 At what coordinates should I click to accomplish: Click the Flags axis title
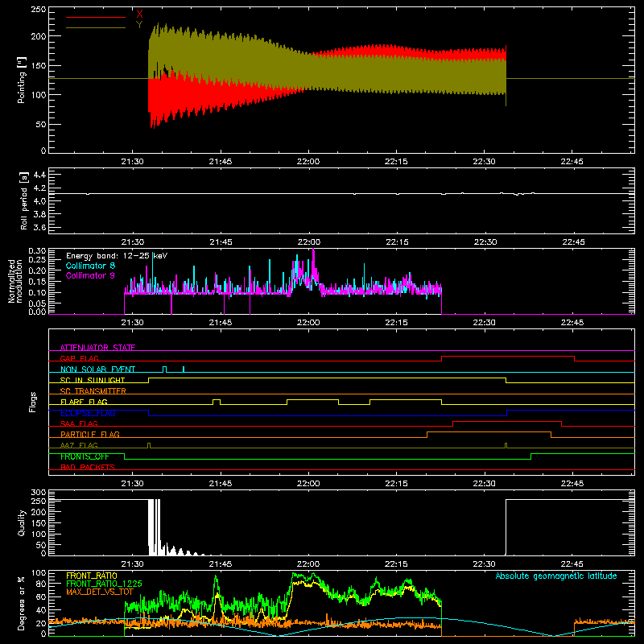[33, 402]
